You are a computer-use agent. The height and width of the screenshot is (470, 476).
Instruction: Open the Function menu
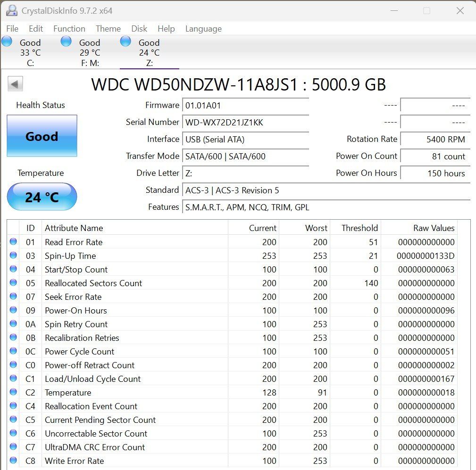(x=69, y=29)
